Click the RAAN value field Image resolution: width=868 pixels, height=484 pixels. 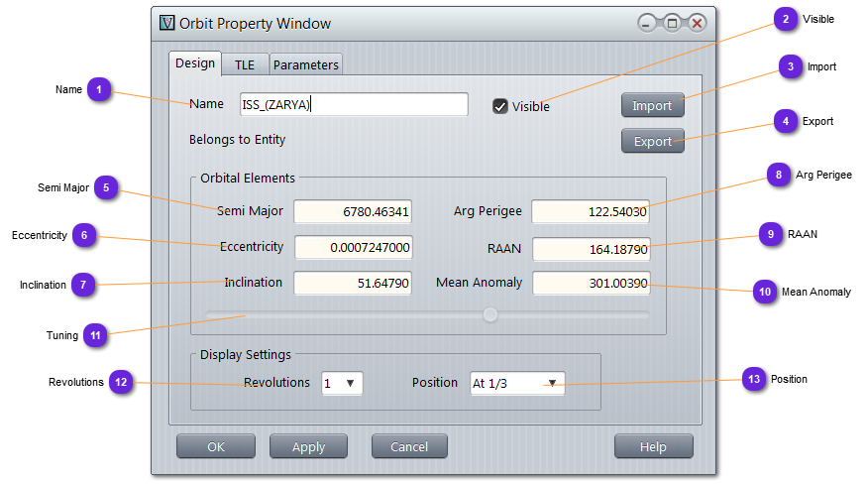(x=591, y=247)
